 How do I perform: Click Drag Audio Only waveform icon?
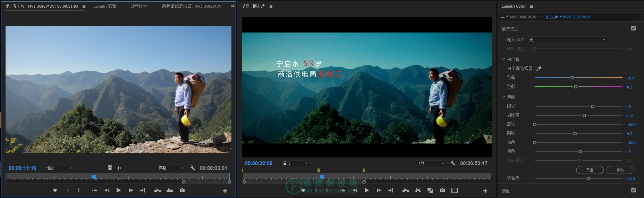point(119,168)
